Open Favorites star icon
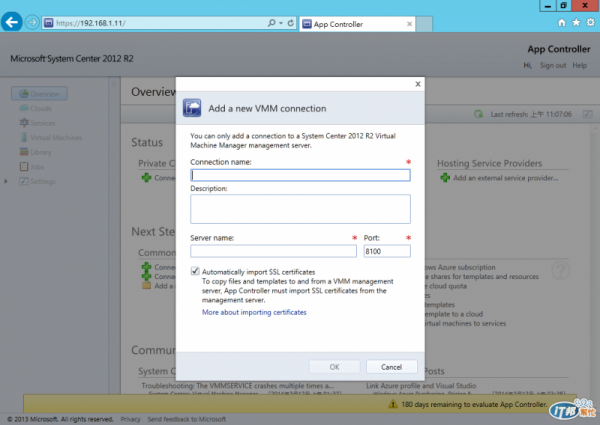The width and height of the screenshot is (600, 425). 576,23
